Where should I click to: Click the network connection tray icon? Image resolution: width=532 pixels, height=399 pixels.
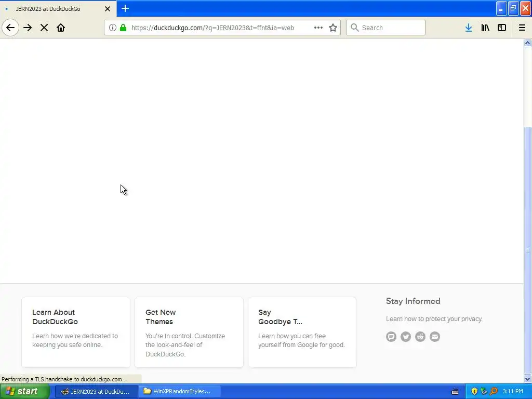tap(484, 392)
